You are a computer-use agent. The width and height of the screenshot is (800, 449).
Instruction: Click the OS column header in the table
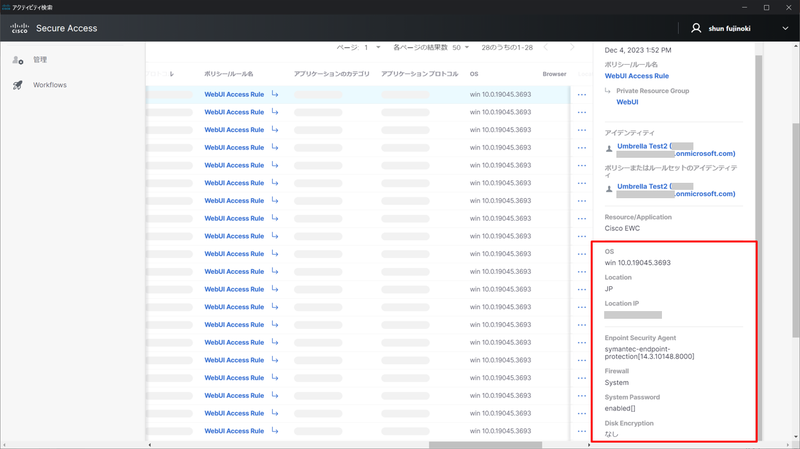[474, 74]
